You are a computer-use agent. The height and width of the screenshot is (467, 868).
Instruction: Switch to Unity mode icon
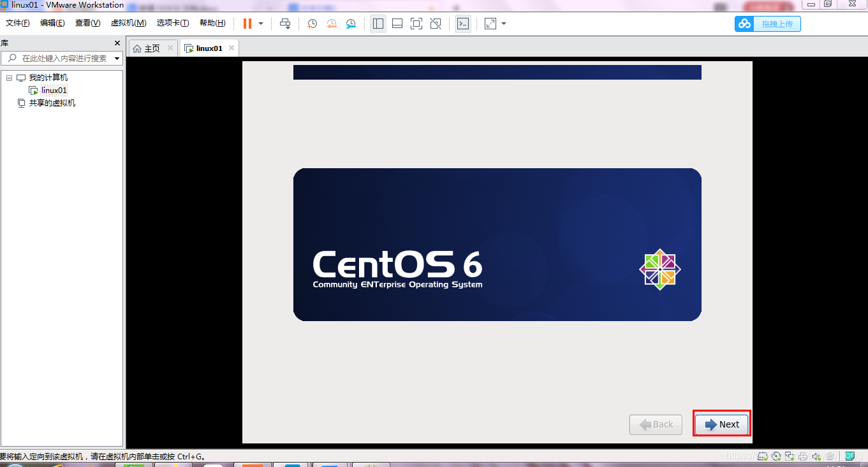tap(436, 24)
